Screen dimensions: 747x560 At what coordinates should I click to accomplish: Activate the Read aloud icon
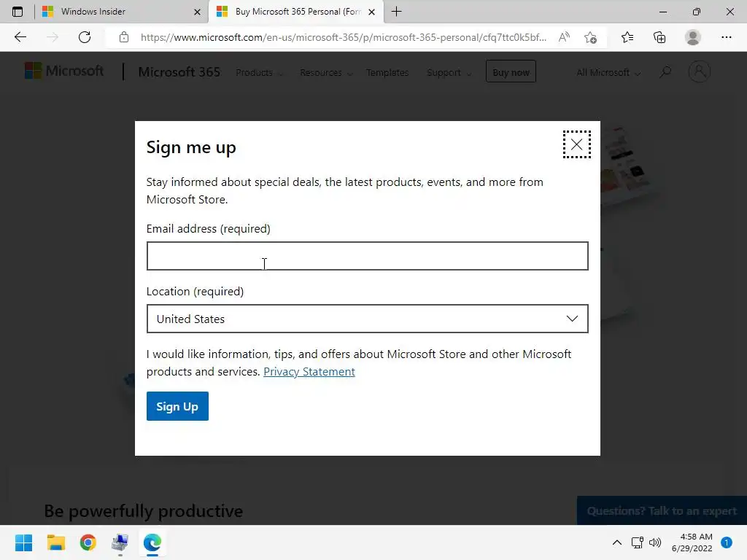(x=564, y=37)
